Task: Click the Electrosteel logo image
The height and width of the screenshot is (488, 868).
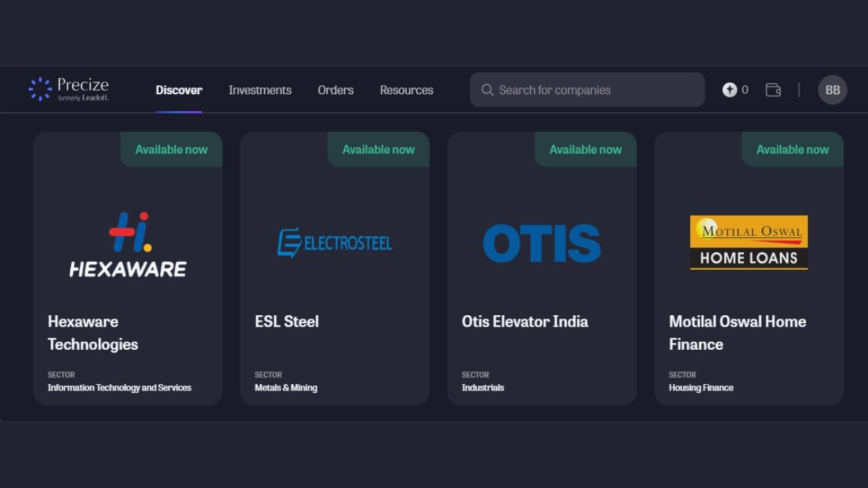Action: click(x=335, y=243)
